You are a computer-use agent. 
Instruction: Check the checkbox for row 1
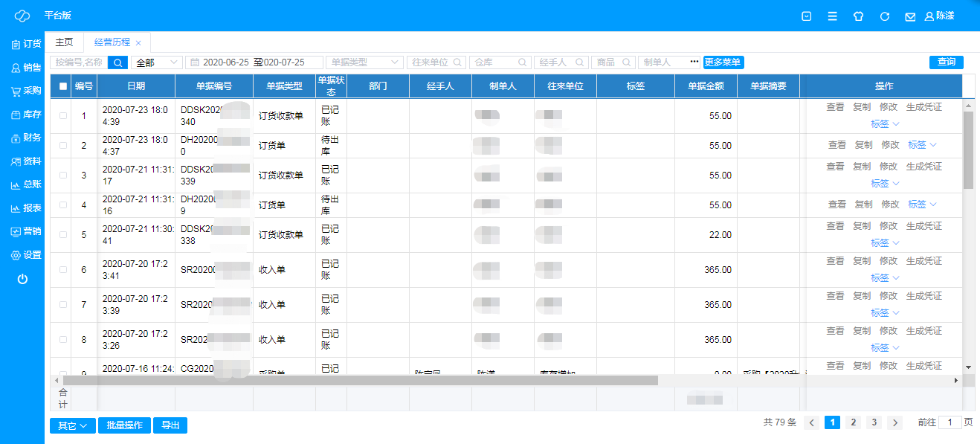(63, 116)
